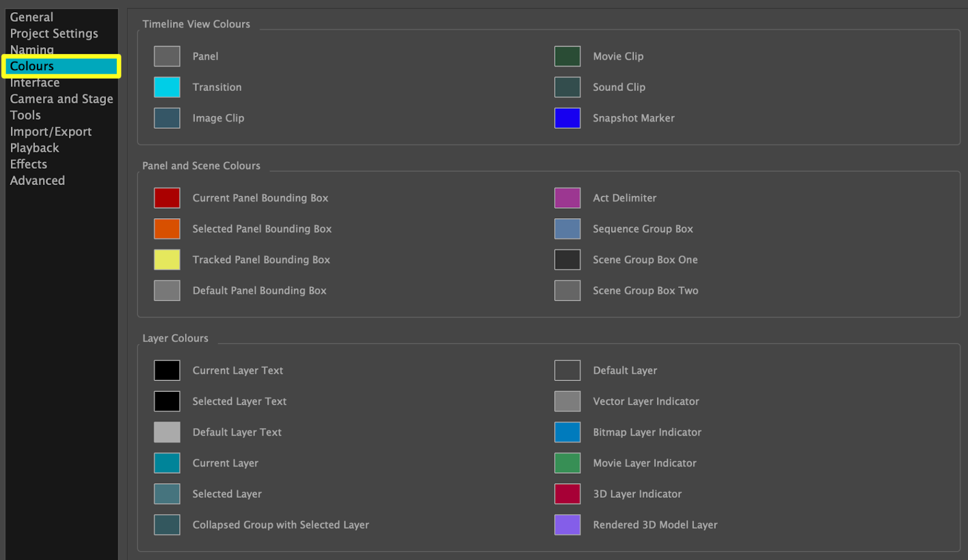Edit the Tracked Panel Bounding Box yellow colour
This screenshot has width=968, height=560.
(x=166, y=259)
